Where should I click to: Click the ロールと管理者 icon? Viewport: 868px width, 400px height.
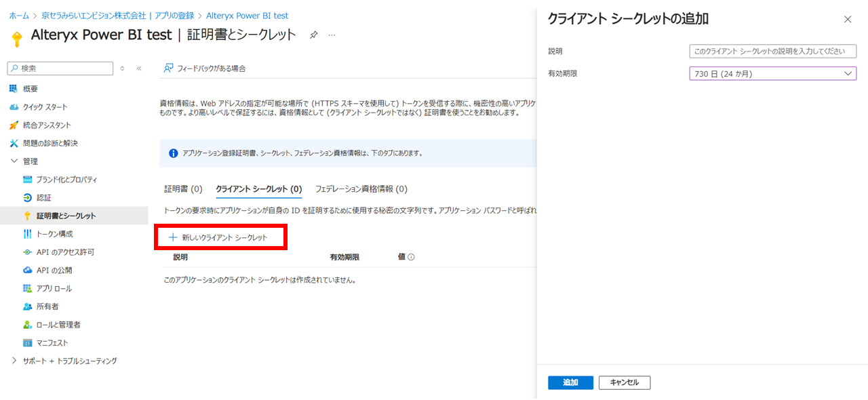click(28, 325)
